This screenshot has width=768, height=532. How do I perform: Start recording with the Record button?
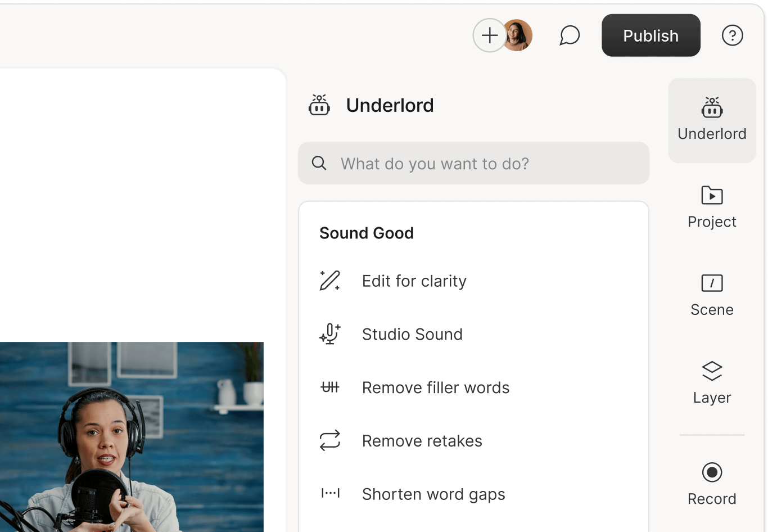[x=712, y=483]
